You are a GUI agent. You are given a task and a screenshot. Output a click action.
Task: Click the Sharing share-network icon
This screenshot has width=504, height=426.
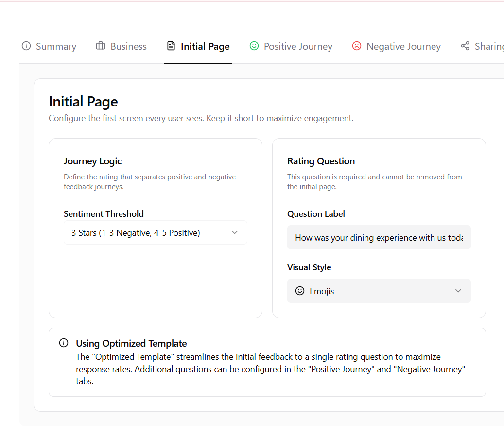tap(465, 46)
